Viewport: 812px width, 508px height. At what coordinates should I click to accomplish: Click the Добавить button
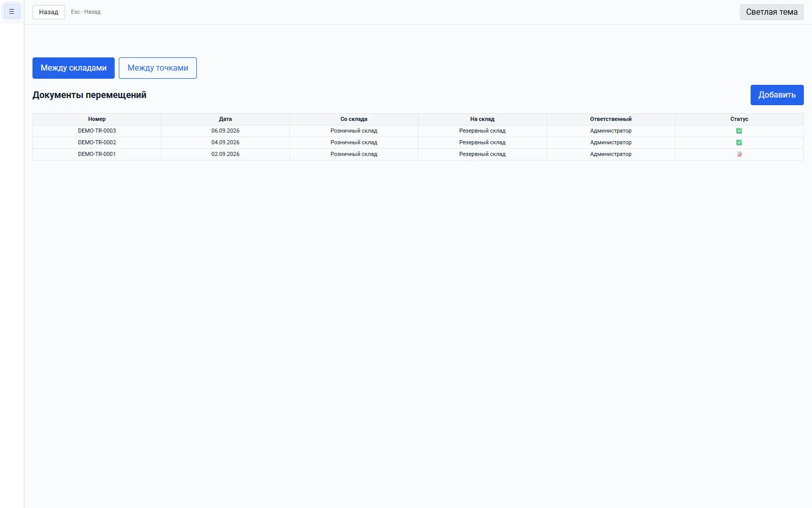coord(777,95)
